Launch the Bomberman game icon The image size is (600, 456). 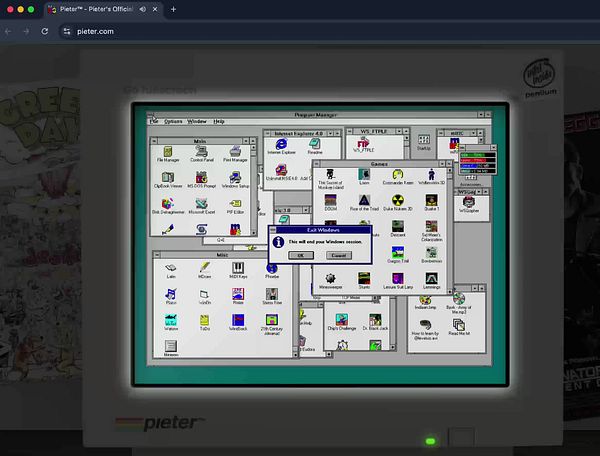431,255
